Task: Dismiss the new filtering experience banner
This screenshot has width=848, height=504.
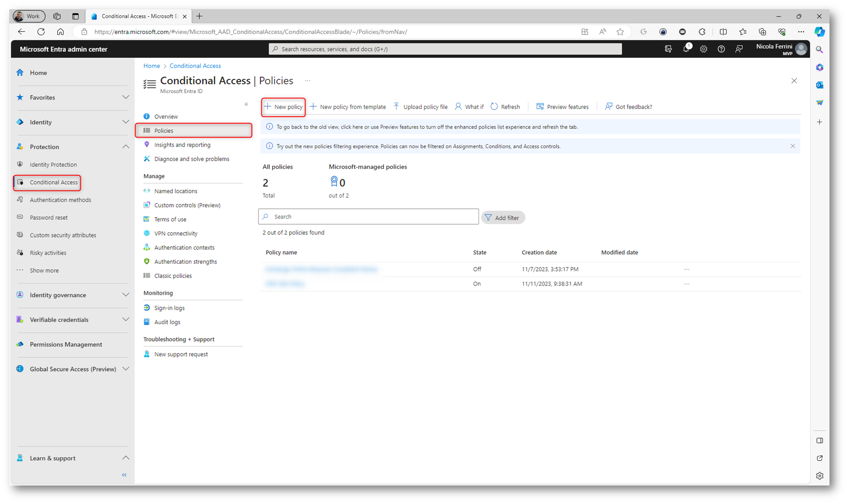Action: (x=792, y=146)
